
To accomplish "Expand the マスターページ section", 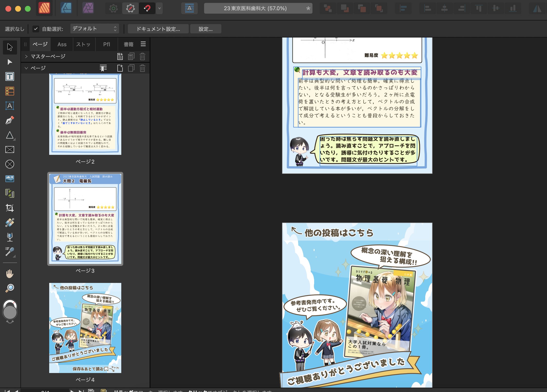I will [x=26, y=56].
